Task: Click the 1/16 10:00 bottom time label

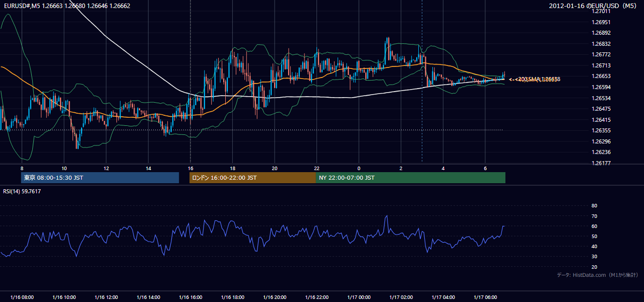Action: pos(64,297)
